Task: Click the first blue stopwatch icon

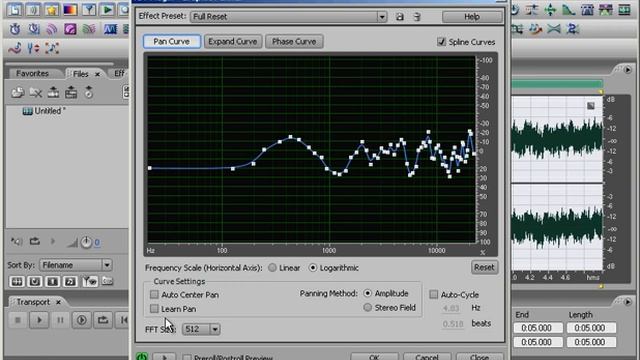Action: [x=15, y=29]
